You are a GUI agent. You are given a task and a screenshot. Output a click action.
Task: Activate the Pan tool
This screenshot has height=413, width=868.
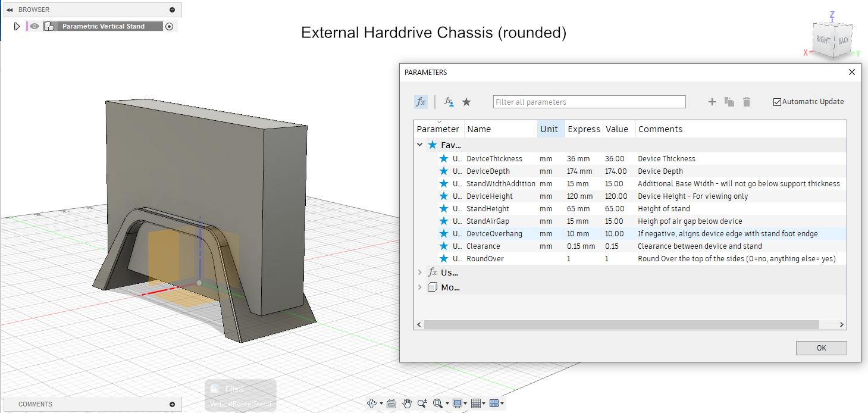[407, 403]
